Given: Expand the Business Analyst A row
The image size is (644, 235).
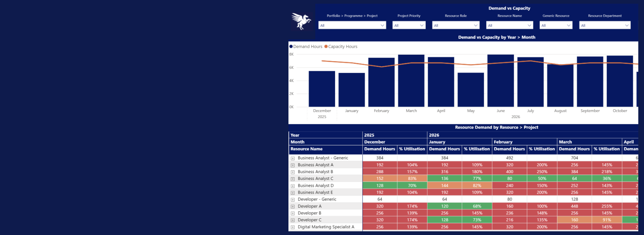Looking at the screenshot, I should coord(292,165).
